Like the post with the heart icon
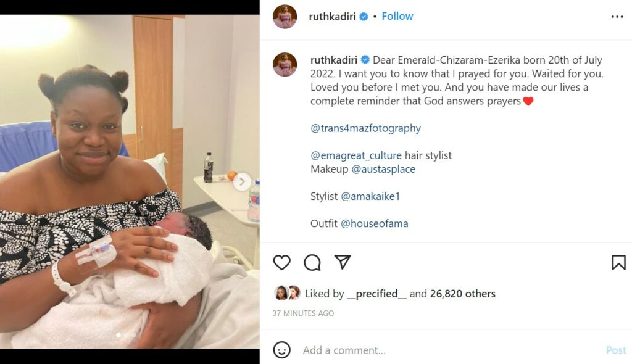The image size is (632, 364). coord(281,262)
